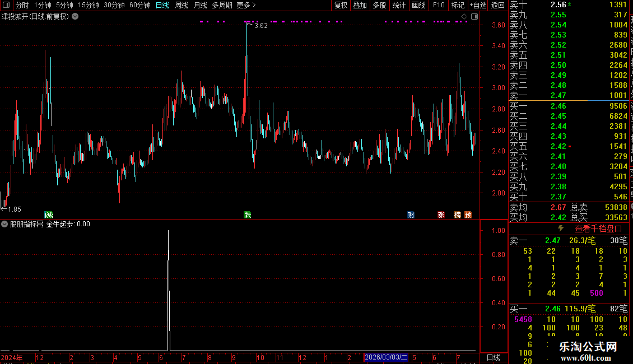Expand the 更多 periods menu
Screen dimensions: 633x364
coord(246,5)
